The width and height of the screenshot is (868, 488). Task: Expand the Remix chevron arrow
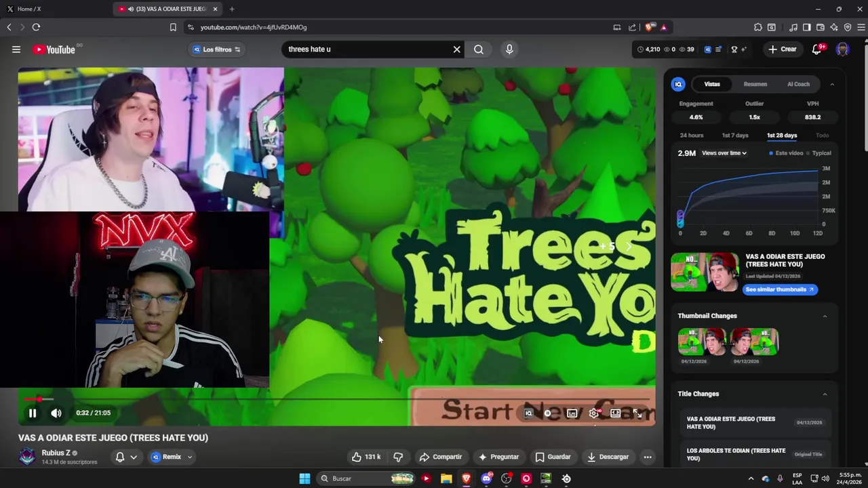[x=190, y=457]
